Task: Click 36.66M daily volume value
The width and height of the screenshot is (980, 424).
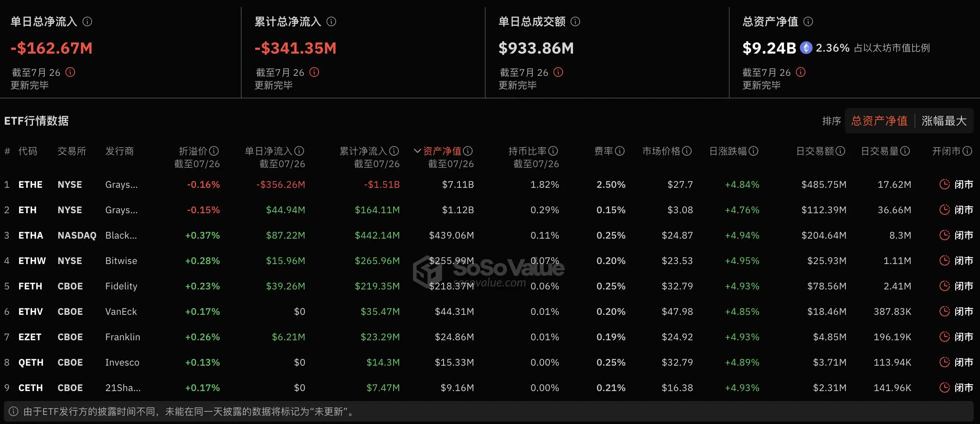Action: [894, 210]
